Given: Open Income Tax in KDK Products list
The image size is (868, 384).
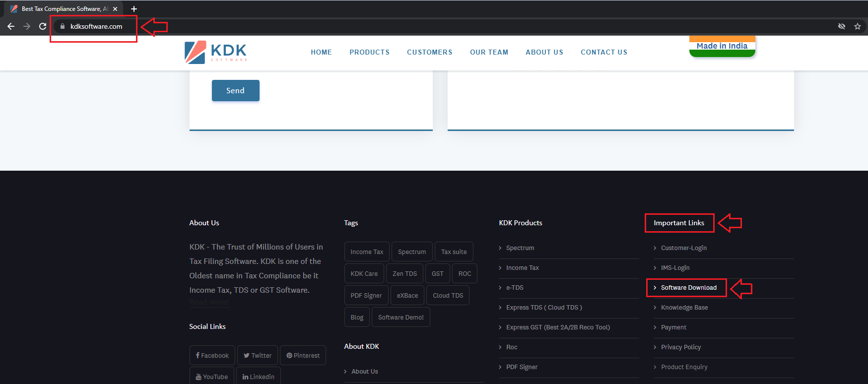Looking at the screenshot, I should [x=523, y=267].
